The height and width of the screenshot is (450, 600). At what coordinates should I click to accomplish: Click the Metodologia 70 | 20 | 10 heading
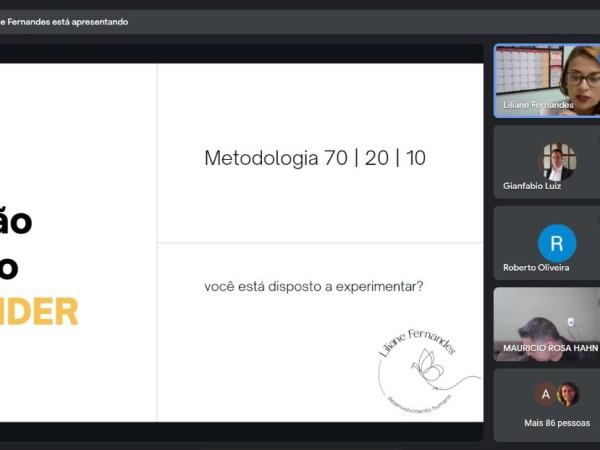[x=315, y=158]
